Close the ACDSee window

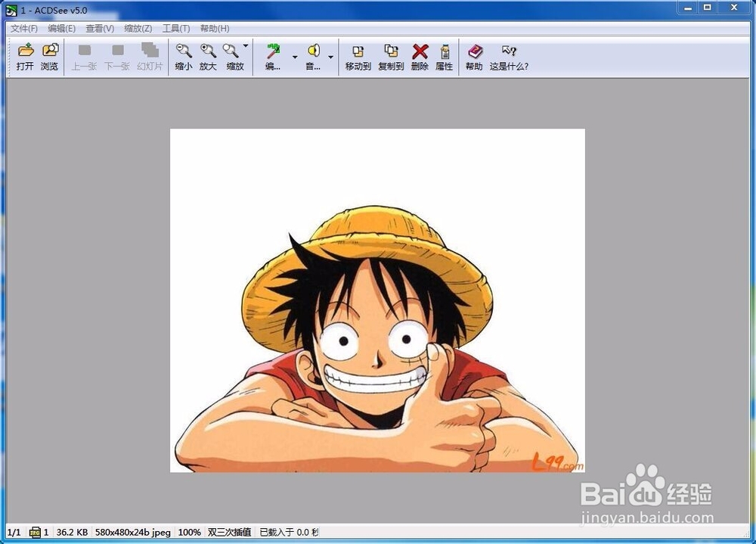[x=734, y=8]
